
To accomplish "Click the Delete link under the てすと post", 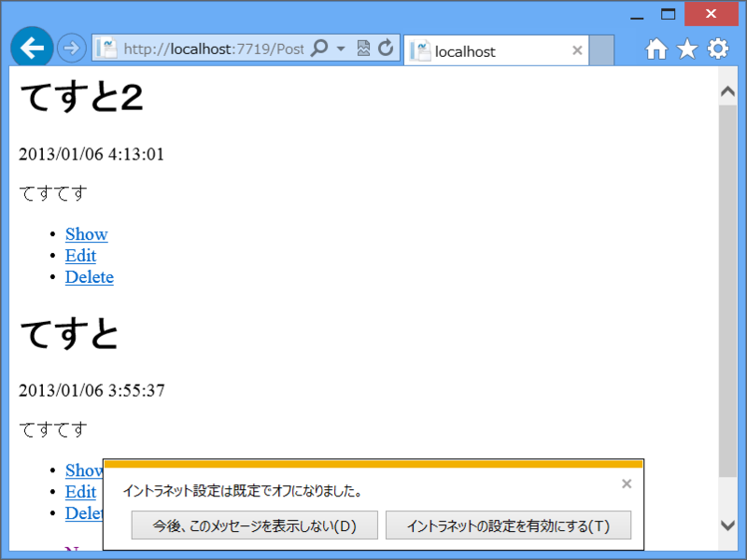I will (84, 513).
